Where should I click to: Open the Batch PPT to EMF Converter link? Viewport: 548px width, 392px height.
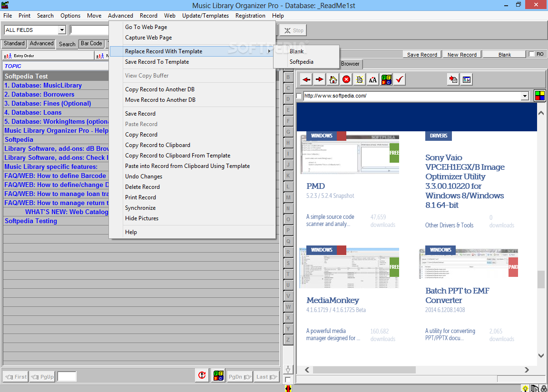tap(457, 295)
